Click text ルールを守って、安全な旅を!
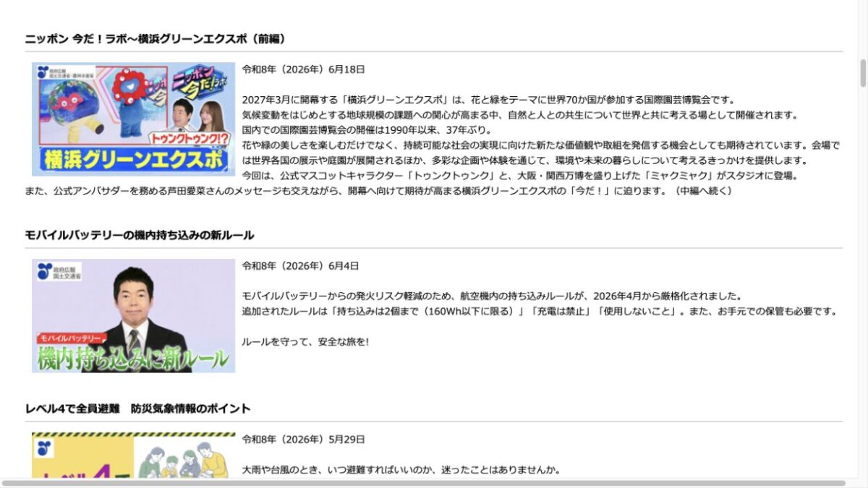The height and width of the screenshot is (488, 868). pyautogui.click(x=305, y=342)
